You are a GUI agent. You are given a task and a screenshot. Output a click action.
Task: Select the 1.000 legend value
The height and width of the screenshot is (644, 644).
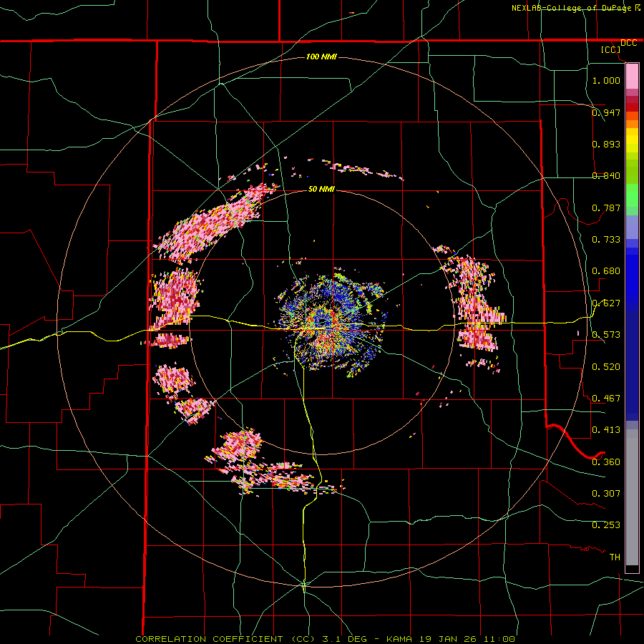click(606, 80)
